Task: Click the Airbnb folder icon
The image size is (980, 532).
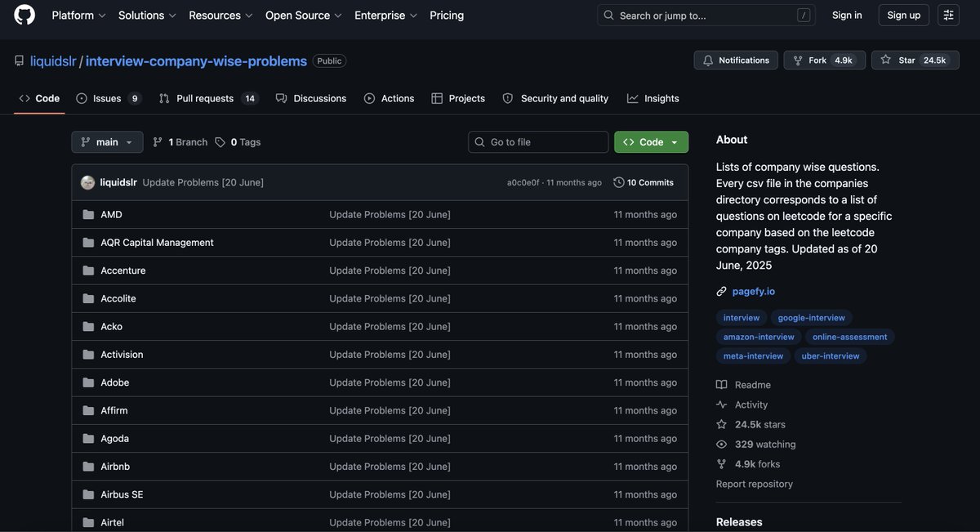Action: click(x=88, y=467)
